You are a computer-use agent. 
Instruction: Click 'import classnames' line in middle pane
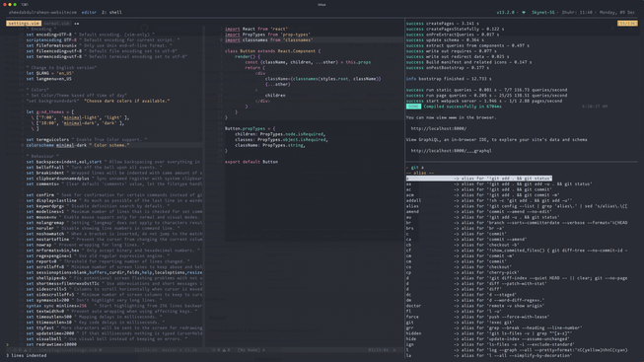(268, 39)
